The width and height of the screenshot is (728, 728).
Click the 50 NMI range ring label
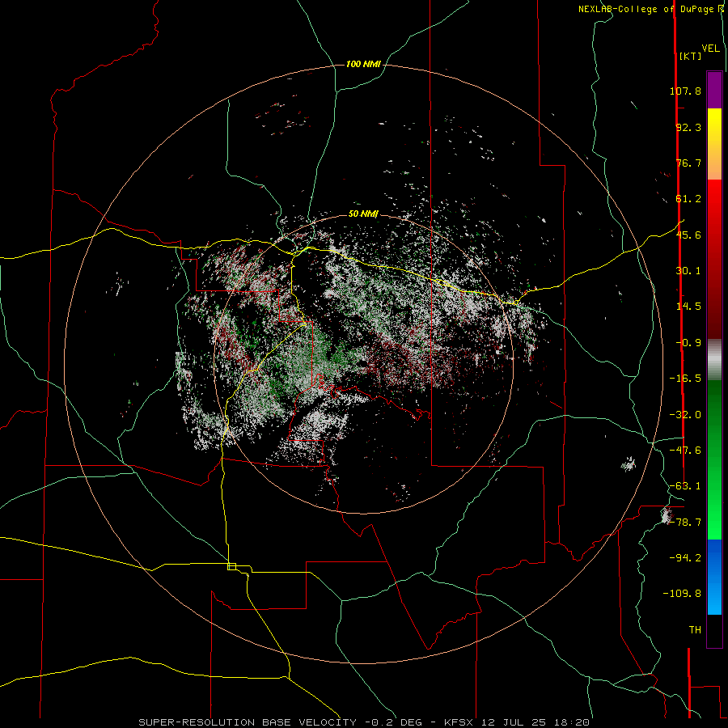pyautogui.click(x=363, y=214)
